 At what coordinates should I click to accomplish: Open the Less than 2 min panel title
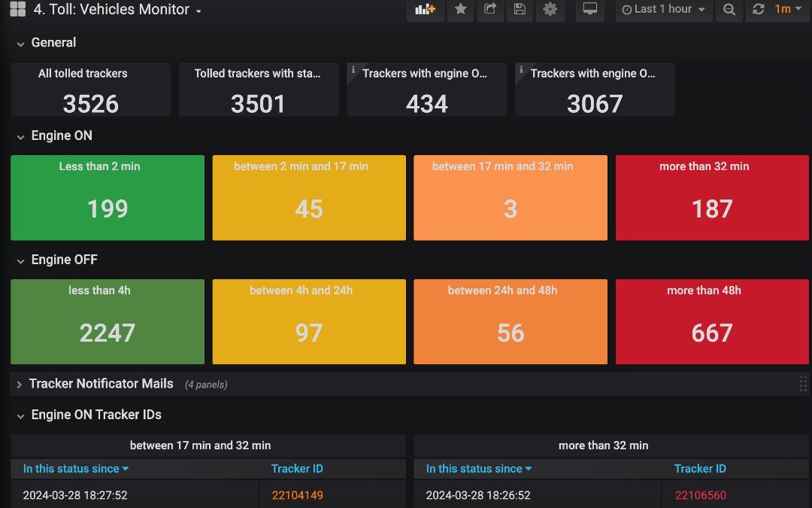click(x=99, y=166)
